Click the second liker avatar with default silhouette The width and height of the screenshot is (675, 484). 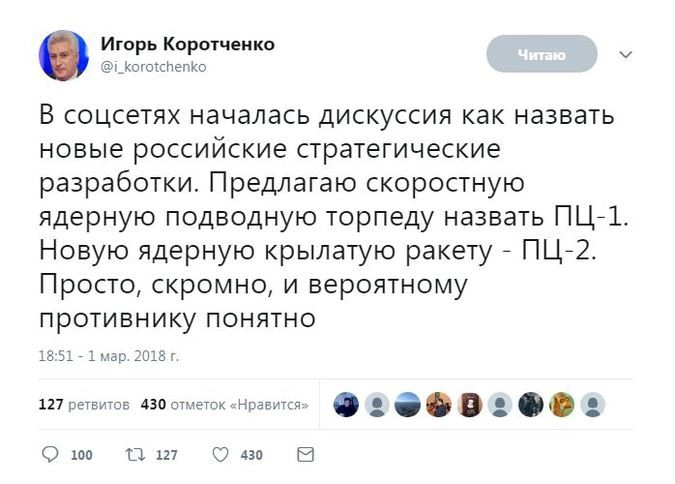pyautogui.click(x=377, y=404)
